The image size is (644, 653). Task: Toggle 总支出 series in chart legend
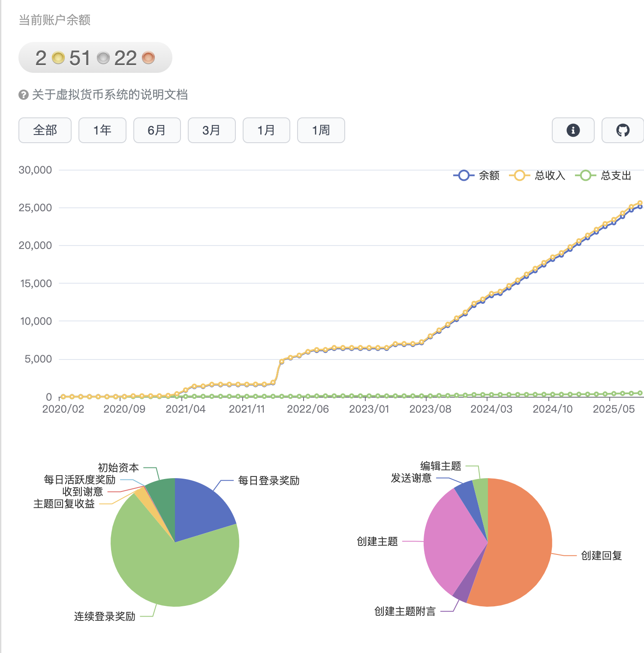click(603, 175)
